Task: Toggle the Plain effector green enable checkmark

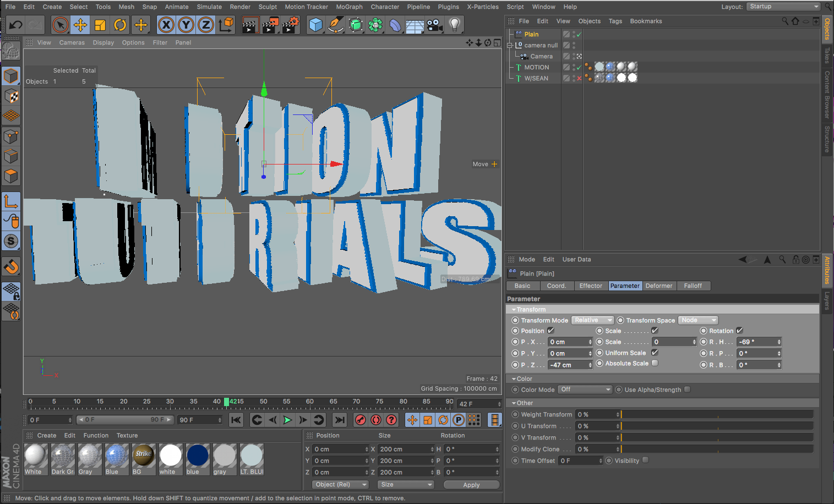Action: 579,34
